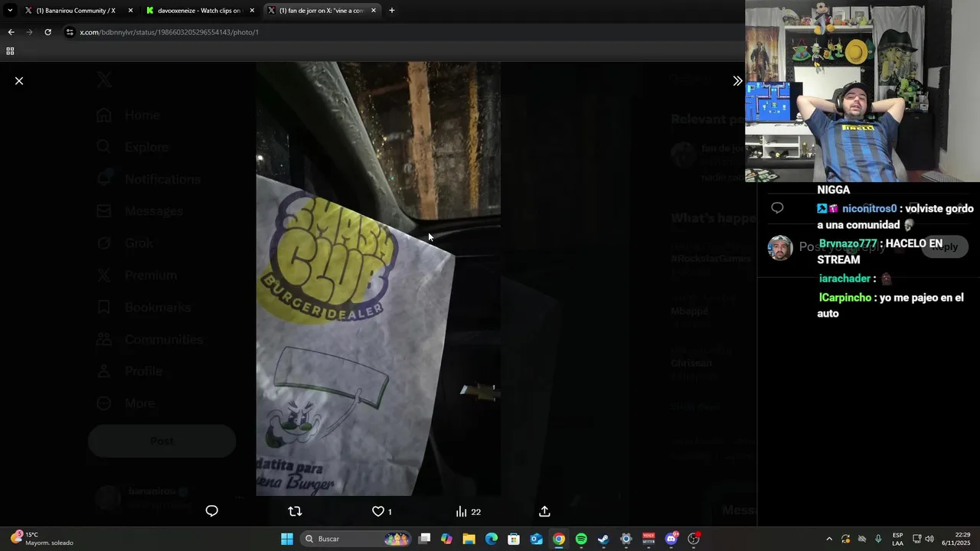980x551 pixels.
Task: Open Microsoft Edge from the taskbar
Action: tap(492, 539)
